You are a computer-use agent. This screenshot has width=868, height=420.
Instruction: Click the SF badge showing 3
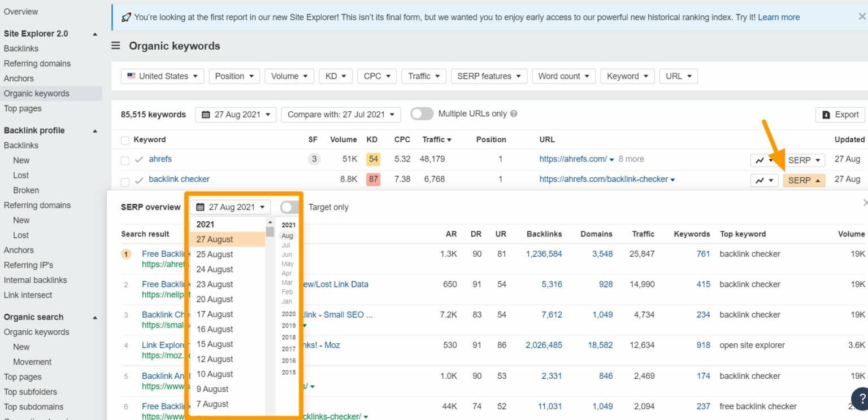click(x=314, y=159)
